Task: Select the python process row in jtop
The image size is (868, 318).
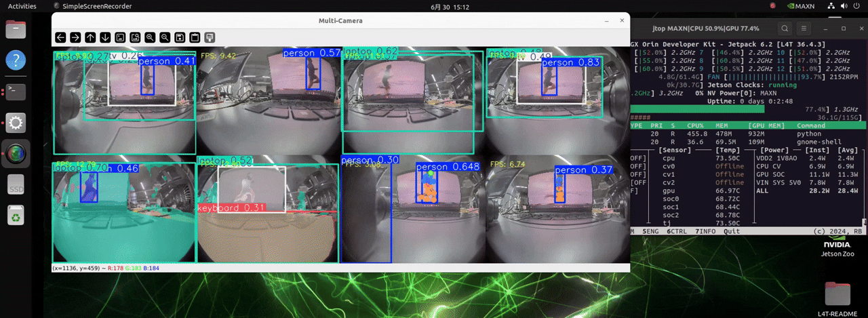Action: [x=749, y=134]
